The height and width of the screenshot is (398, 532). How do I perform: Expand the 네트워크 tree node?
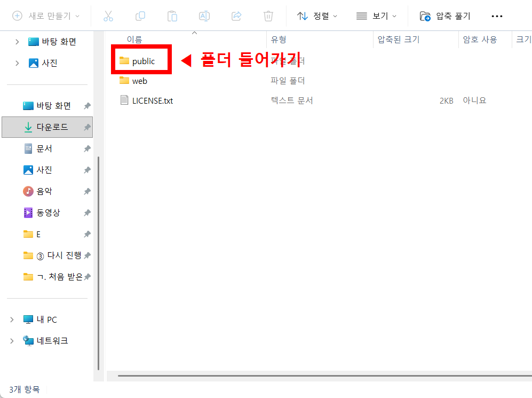(12, 341)
